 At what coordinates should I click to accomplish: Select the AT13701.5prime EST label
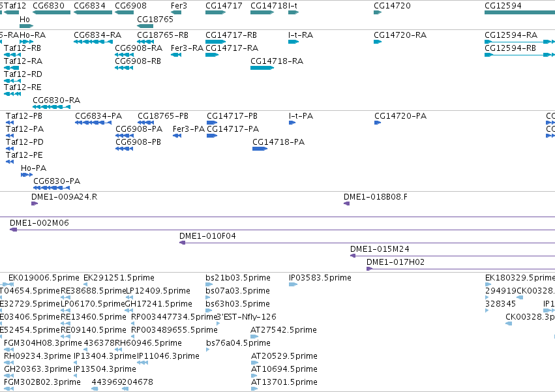[x=284, y=382]
